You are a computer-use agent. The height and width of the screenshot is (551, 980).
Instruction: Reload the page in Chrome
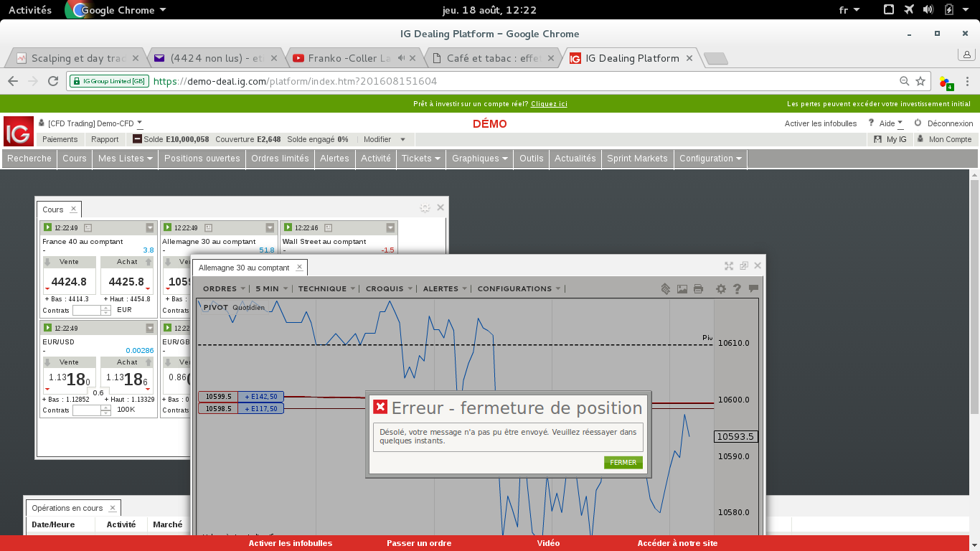tap(53, 81)
